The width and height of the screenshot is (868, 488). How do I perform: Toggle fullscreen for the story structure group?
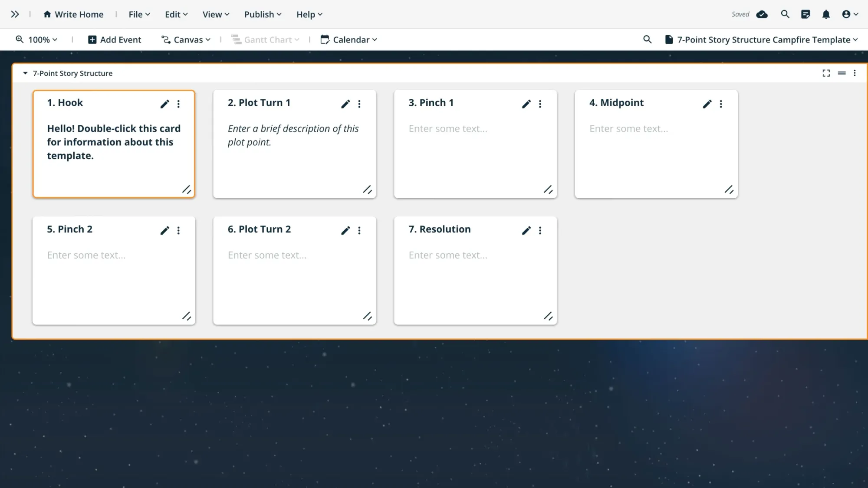(826, 73)
